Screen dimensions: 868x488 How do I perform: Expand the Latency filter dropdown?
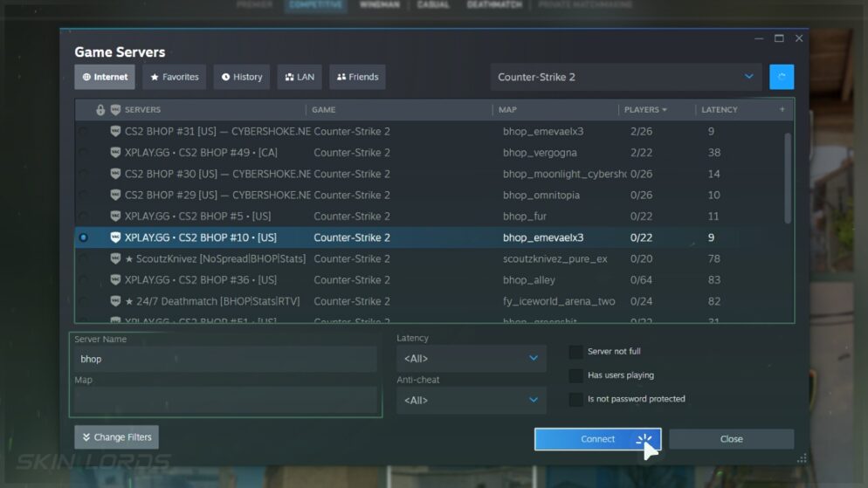(x=471, y=358)
